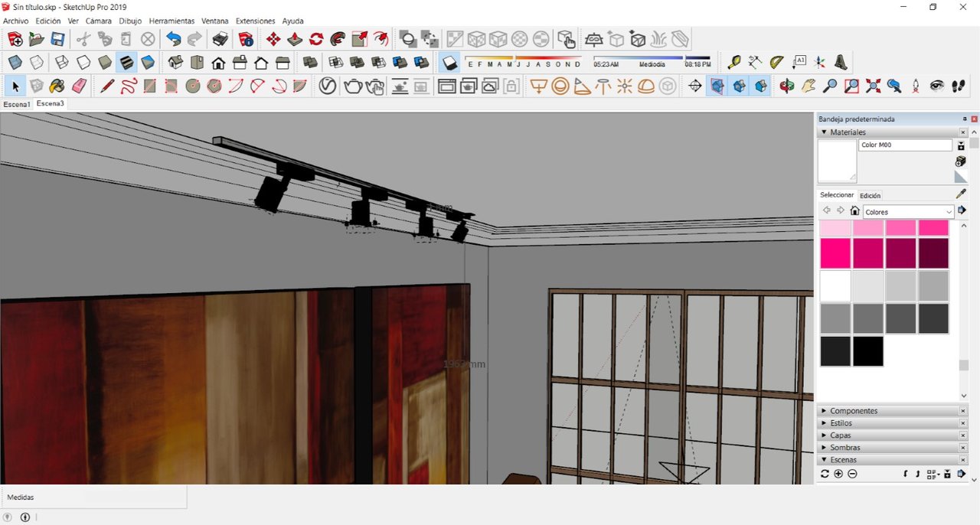Open the V-Ray asset editor icon

(327, 86)
